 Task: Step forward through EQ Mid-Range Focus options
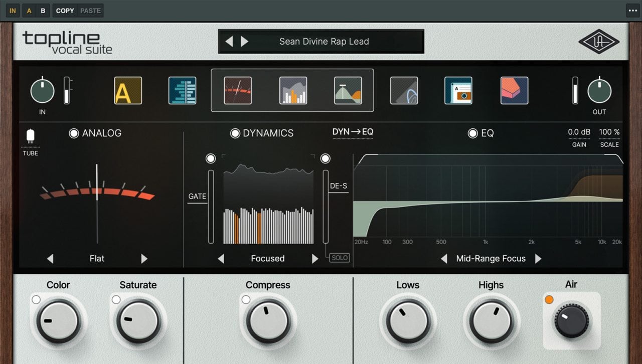[x=539, y=258]
